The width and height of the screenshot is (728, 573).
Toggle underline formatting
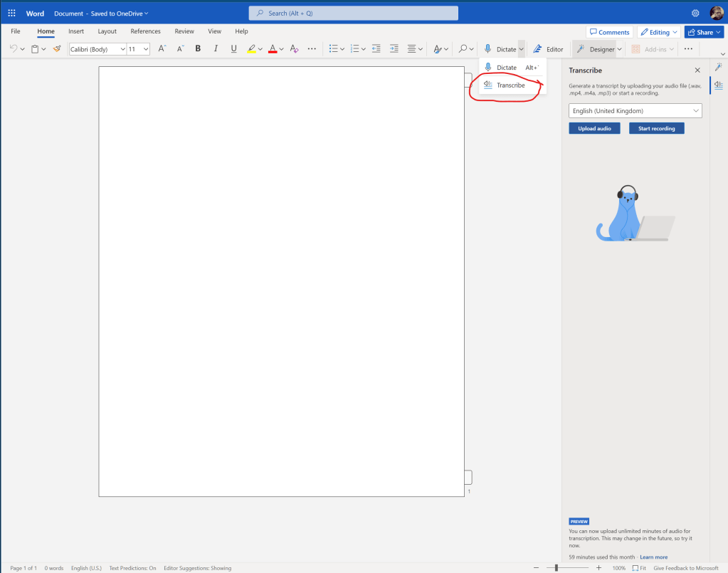tap(233, 49)
